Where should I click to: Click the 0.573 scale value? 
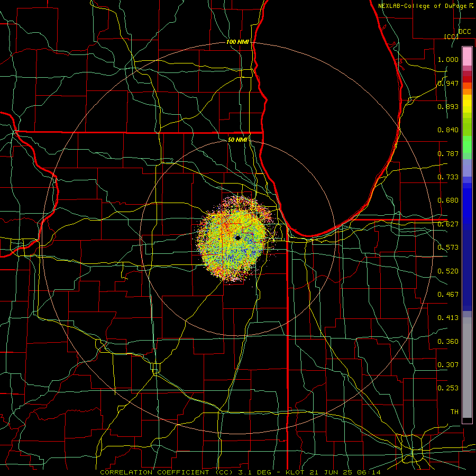448,248
